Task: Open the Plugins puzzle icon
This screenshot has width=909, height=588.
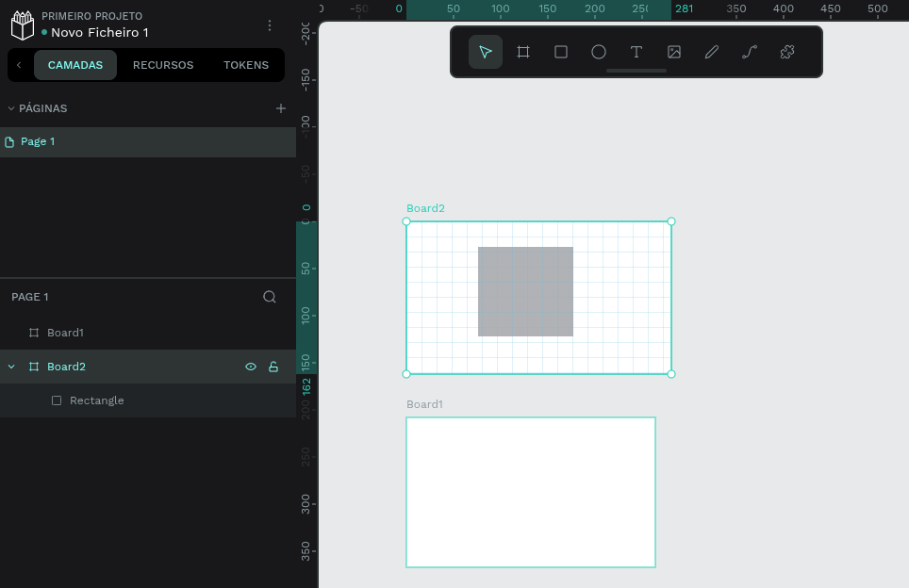Action: [x=786, y=52]
